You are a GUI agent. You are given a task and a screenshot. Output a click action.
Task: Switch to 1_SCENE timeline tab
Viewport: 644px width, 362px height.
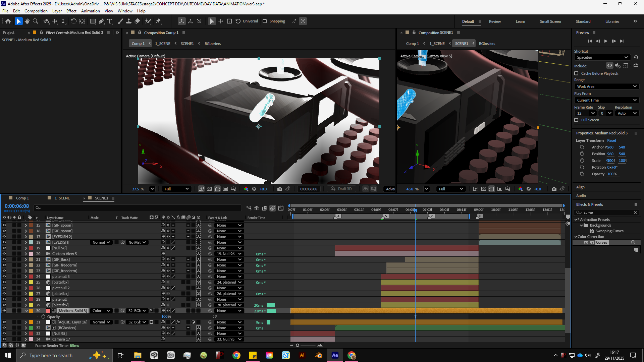62,198
